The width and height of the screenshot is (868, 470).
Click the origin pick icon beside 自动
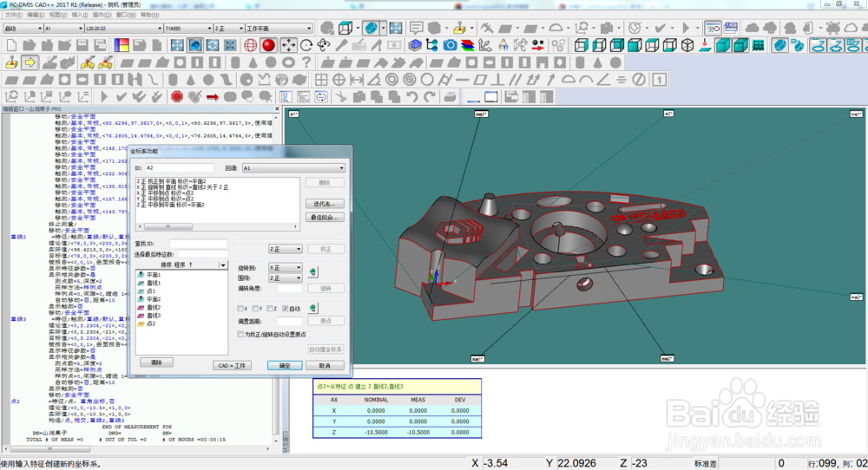point(312,308)
